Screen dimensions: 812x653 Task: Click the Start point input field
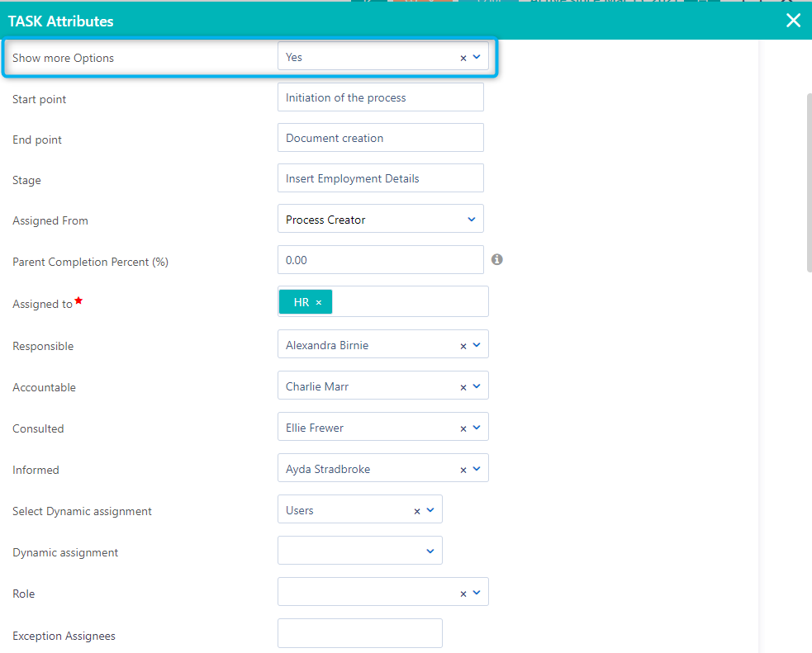tap(380, 97)
